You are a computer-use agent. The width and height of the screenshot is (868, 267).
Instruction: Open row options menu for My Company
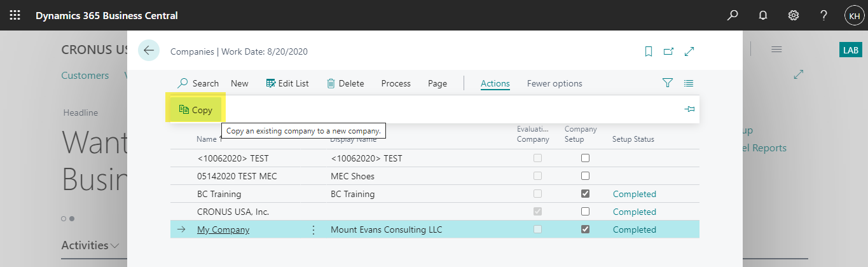click(x=313, y=229)
